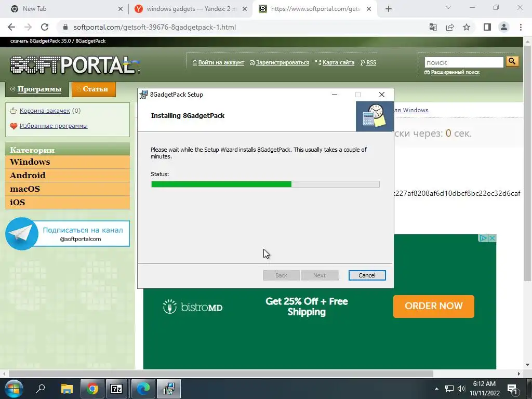The image size is (532, 399).
Task: Open the translate page icon
Action: [433, 27]
